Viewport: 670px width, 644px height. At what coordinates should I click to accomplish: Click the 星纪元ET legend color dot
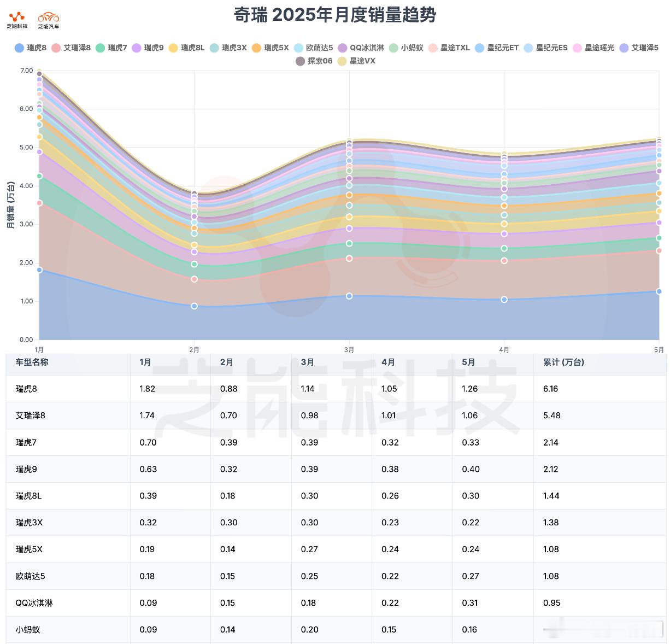click(480, 48)
